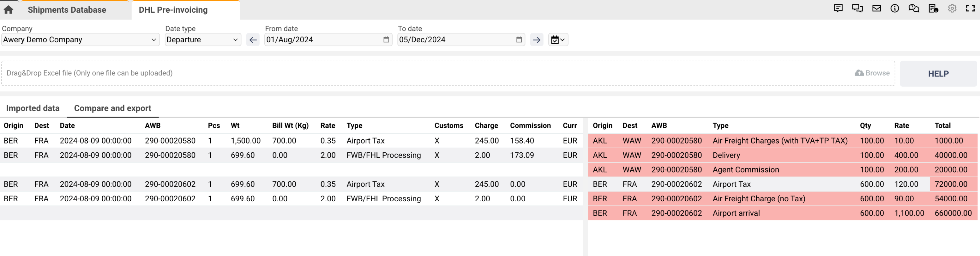Open the single message comment icon
The height and width of the screenshot is (256, 980).
pos(838,9)
